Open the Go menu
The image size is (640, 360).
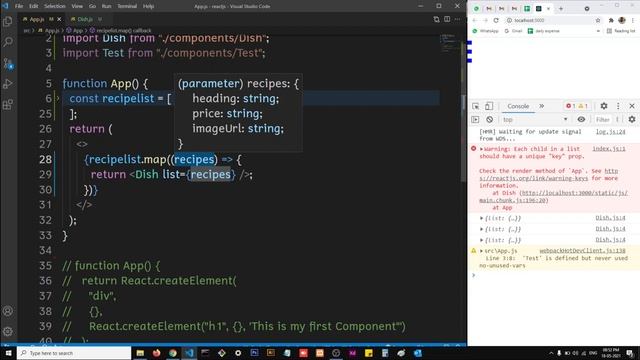click(92, 6)
